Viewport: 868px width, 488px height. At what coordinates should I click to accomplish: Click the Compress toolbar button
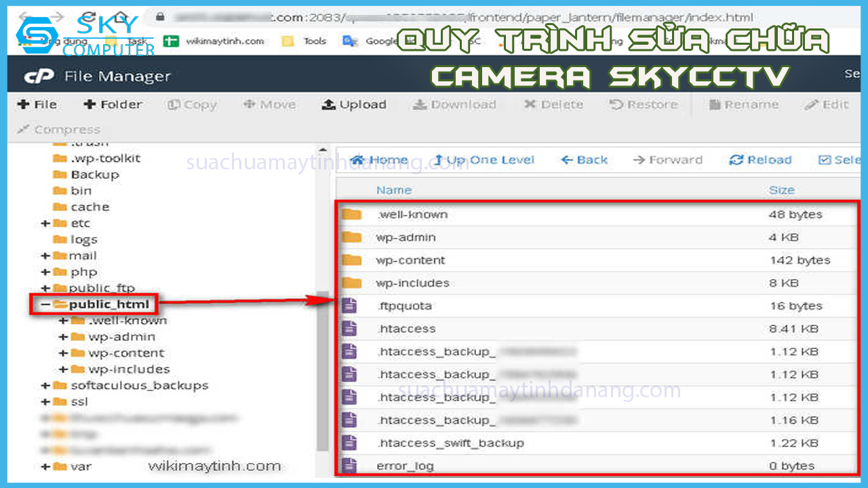[x=58, y=129]
